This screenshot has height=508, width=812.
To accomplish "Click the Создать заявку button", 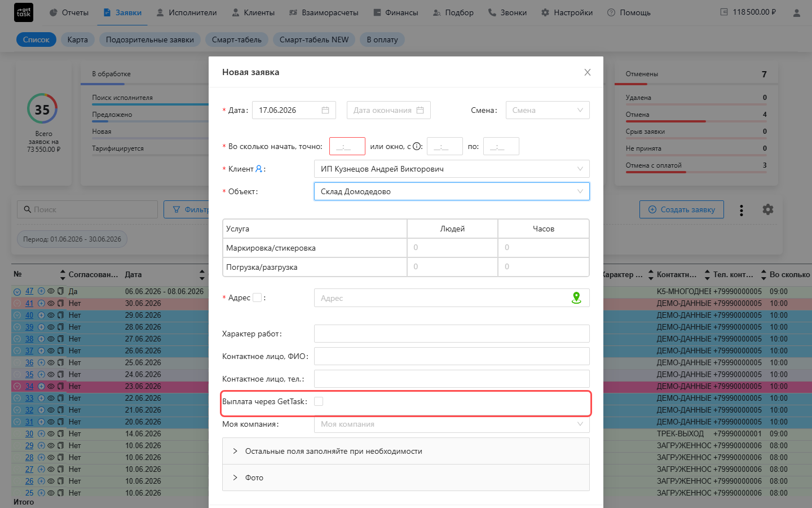I will pos(682,209).
